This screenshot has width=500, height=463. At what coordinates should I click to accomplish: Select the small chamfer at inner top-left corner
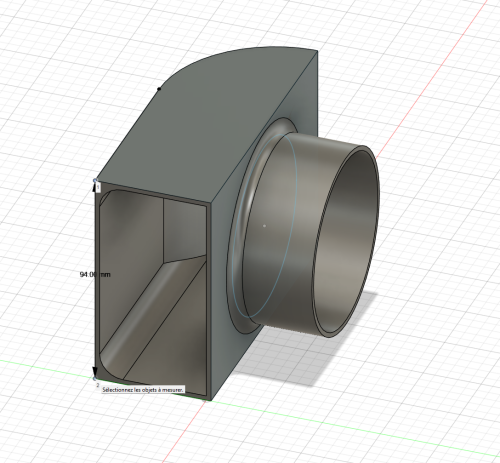[103, 199]
